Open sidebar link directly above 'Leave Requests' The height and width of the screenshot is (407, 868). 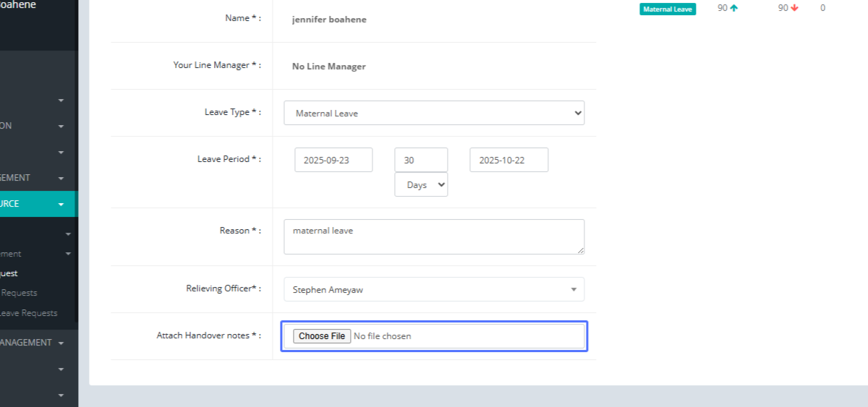point(19,293)
